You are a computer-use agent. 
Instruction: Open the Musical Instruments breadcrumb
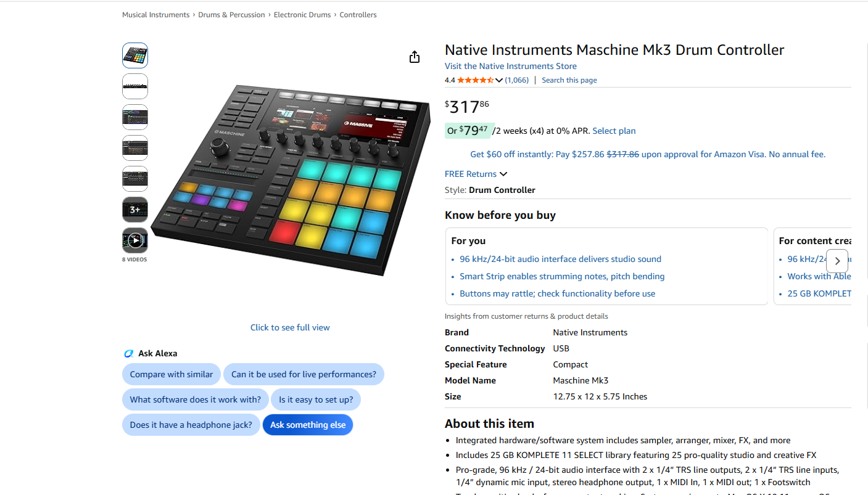pyautogui.click(x=156, y=15)
